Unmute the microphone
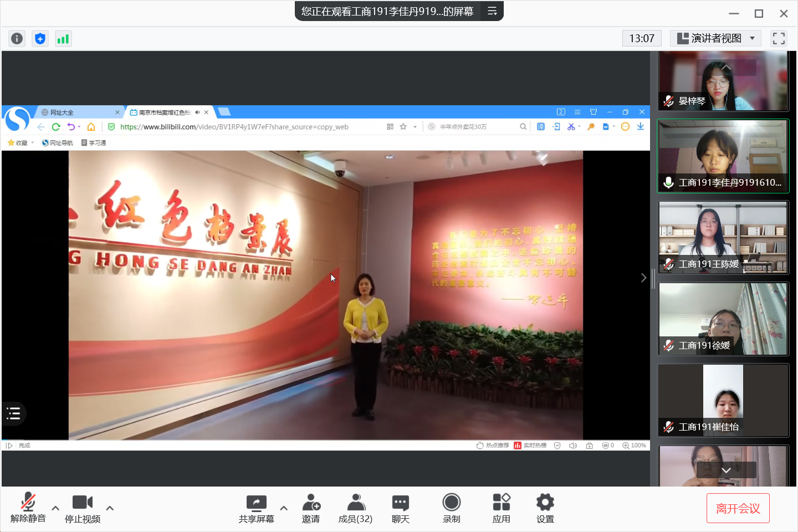Viewport: 798px width, 532px height. [x=28, y=508]
